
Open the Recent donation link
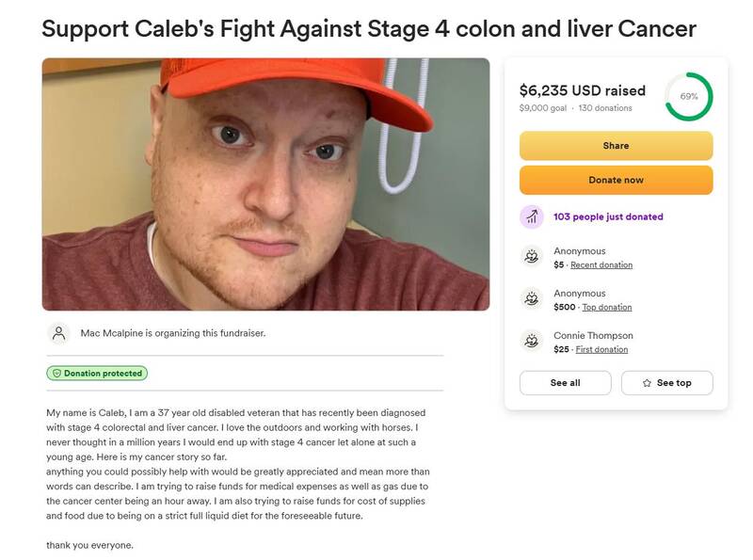(600, 264)
